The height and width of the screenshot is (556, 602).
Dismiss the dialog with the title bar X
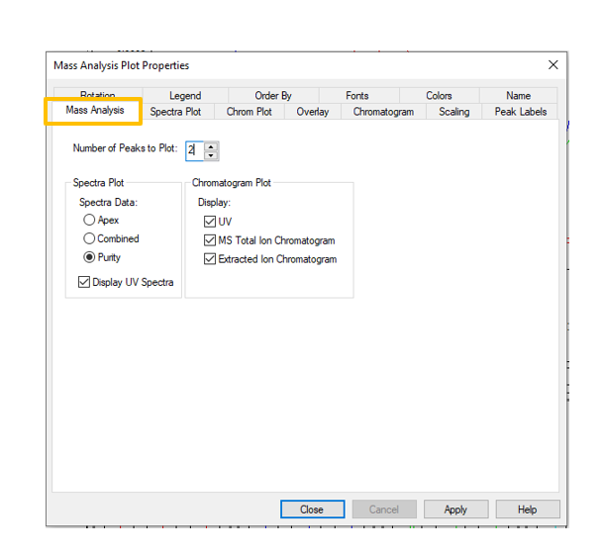(x=553, y=65)
